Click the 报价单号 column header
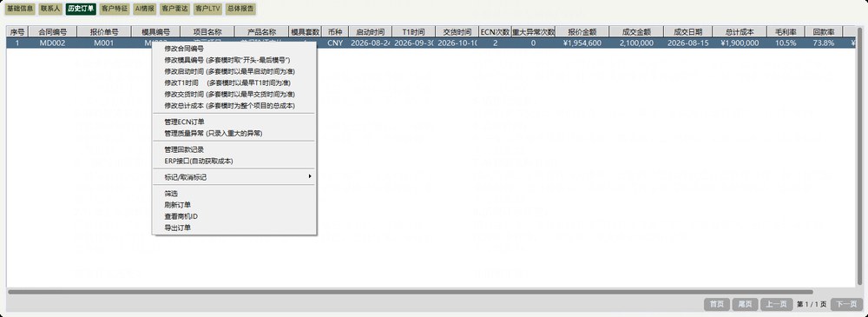The height and width of the screenshot is (317, 868). click(x=103, y=32)
